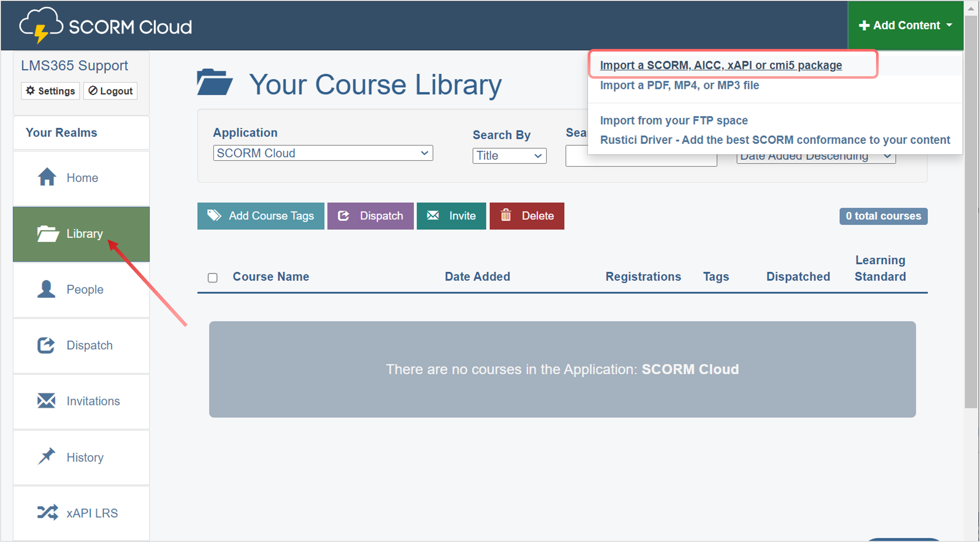Click the LMS365 Support account name
Screen dimensions: 980x542
tap(75, 66)
